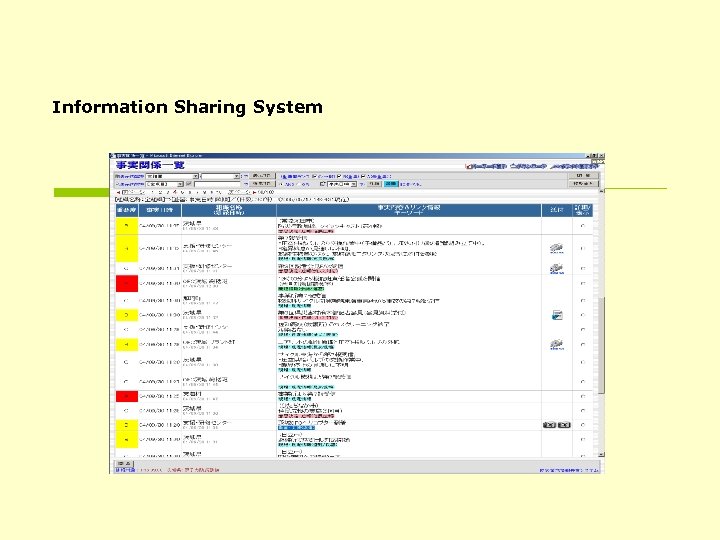Select radio button in row with two dark thumbnails
This screenshot has width=720, height=540.
(583, 425)
